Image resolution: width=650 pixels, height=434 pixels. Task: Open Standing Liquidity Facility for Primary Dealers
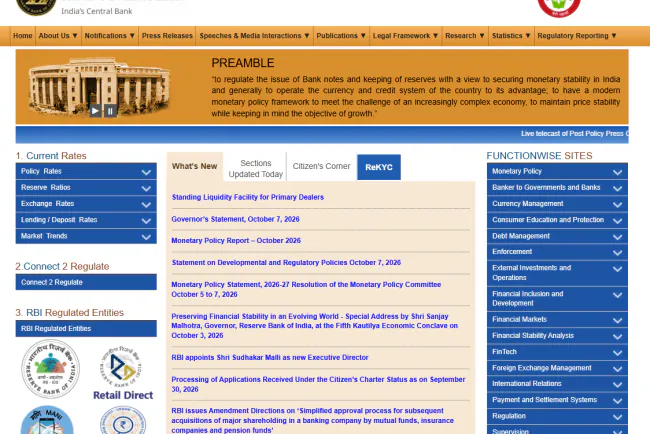coord(247,197)
